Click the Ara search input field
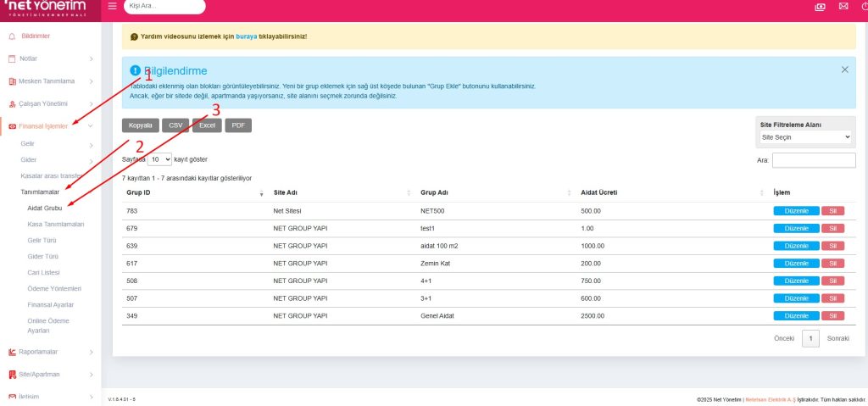The image size is (868, 406). [x=814, y=160]
